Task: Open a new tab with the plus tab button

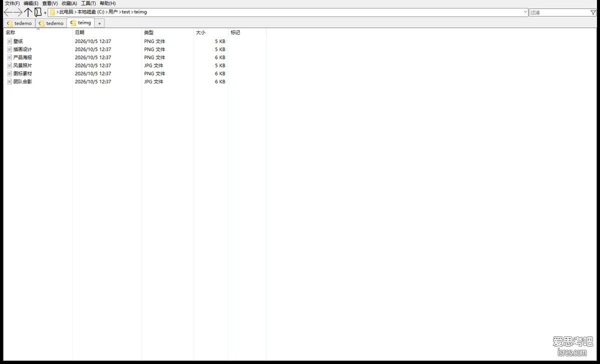Action: (99, 23)
